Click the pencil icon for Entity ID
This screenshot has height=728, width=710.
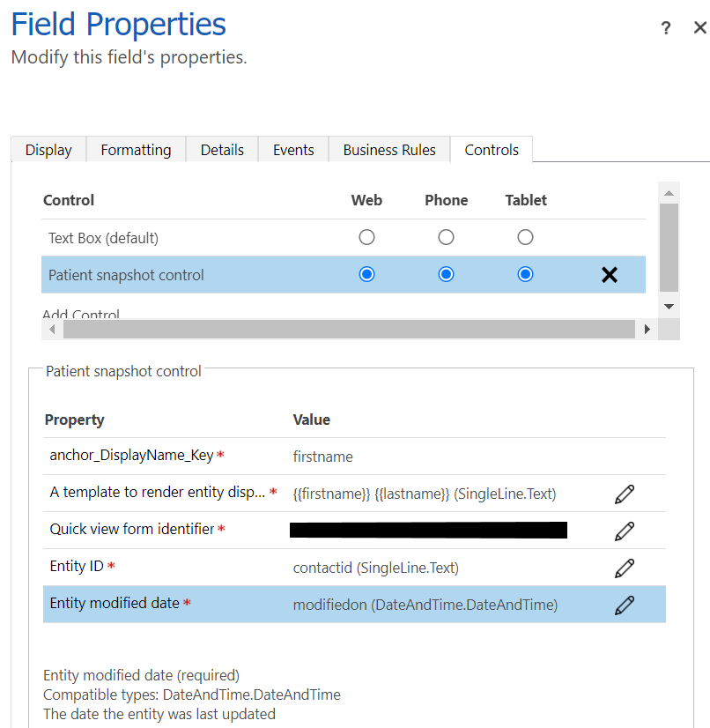coord(625,568)
